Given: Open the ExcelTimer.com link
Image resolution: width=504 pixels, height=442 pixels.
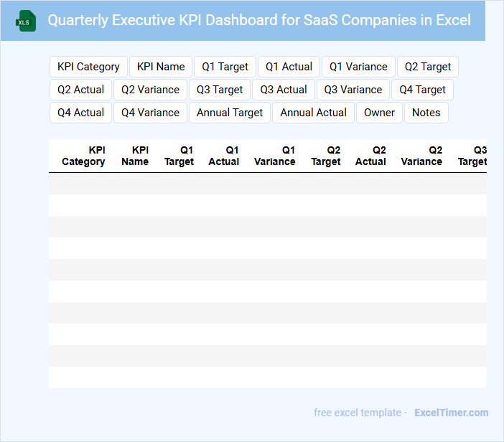Looking at the screenshot, I should click(451, 413).
